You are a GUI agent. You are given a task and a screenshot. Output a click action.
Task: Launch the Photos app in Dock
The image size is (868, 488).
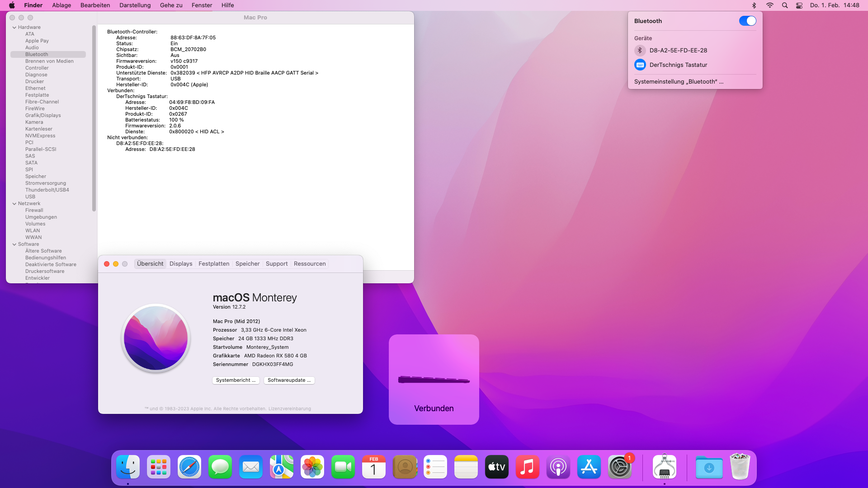312,467
